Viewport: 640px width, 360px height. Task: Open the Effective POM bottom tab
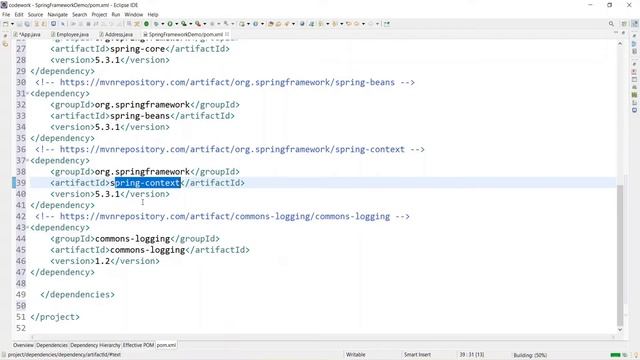pos(138,345)
